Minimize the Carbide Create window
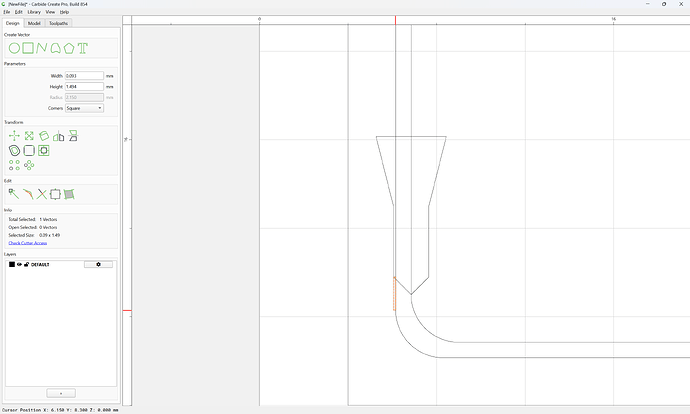The image size is (690, 414). pyautogui.click(x=648, y=4)
